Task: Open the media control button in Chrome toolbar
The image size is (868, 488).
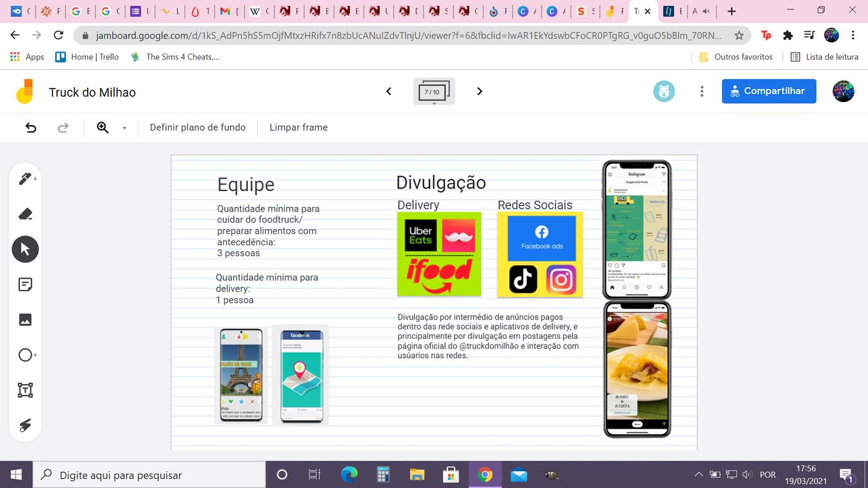Action: coord(809,35)
